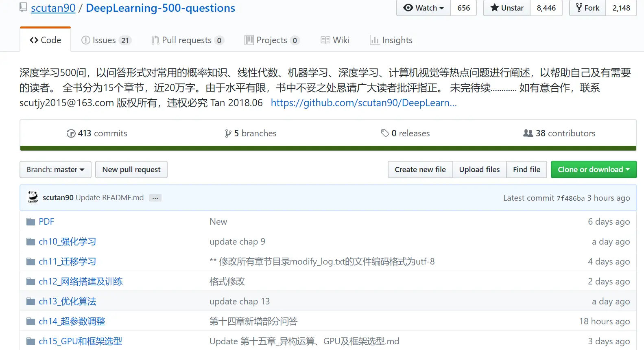
Task: Open the '格式修改' commit message
Action: click(x=227, y=281)
